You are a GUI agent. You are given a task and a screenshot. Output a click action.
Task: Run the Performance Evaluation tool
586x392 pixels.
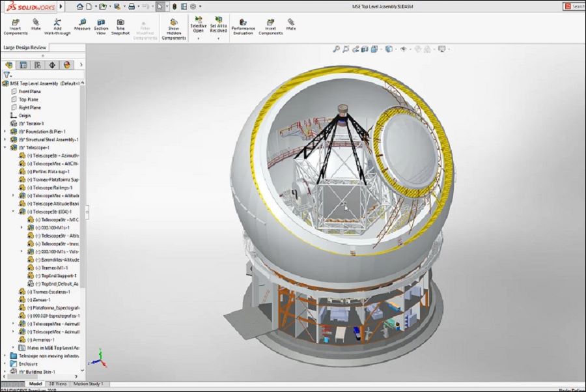click(x=243, y=25)
